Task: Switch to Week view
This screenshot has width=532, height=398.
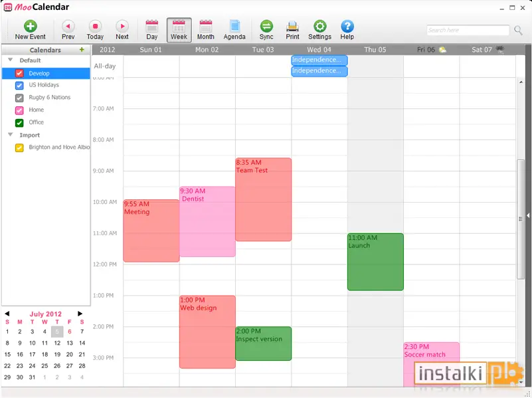Action: 179,30
